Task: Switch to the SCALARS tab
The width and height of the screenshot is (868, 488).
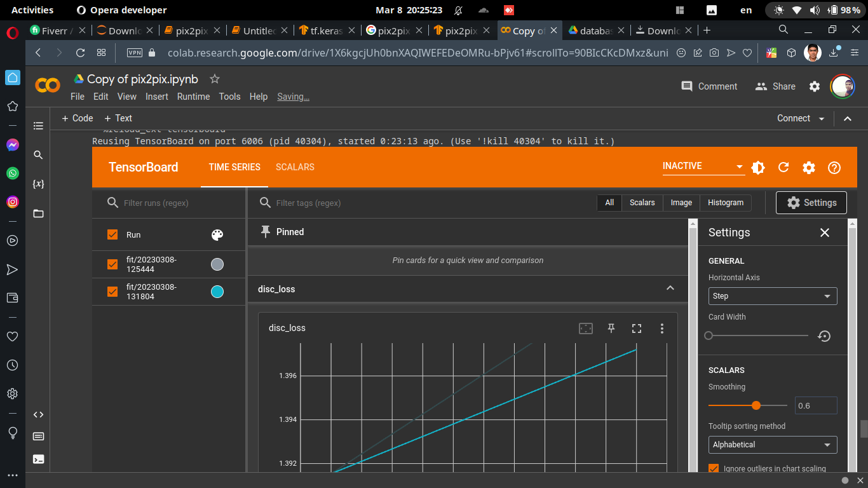Action: coord(295,167)
